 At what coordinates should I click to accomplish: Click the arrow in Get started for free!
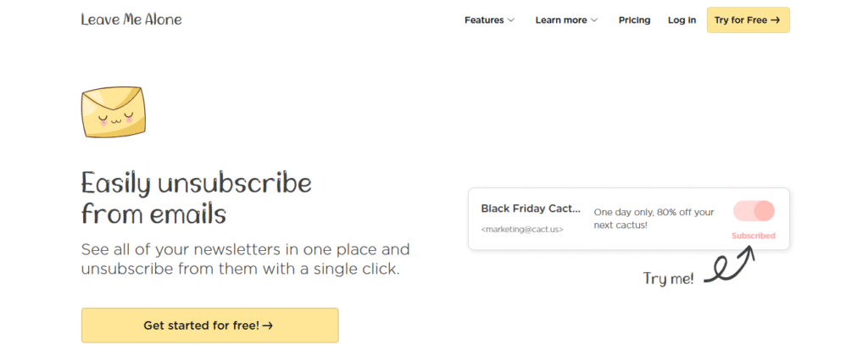click(x=267, y=326)
